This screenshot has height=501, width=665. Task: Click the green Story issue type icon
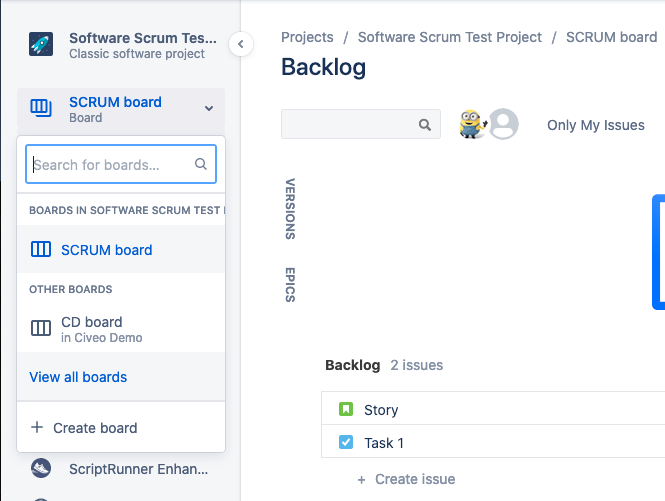tap(346, 409)
